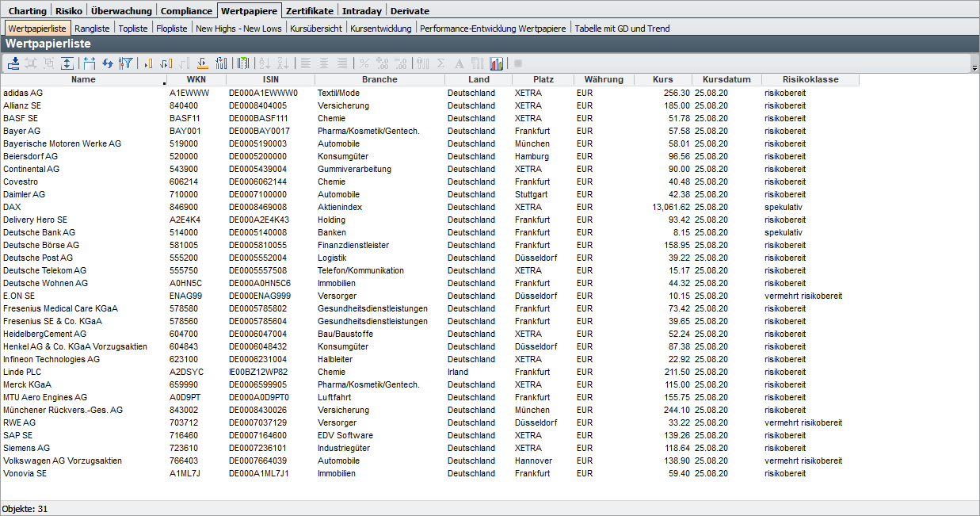Open Tabelle mit GD und Trend tab

622,29
